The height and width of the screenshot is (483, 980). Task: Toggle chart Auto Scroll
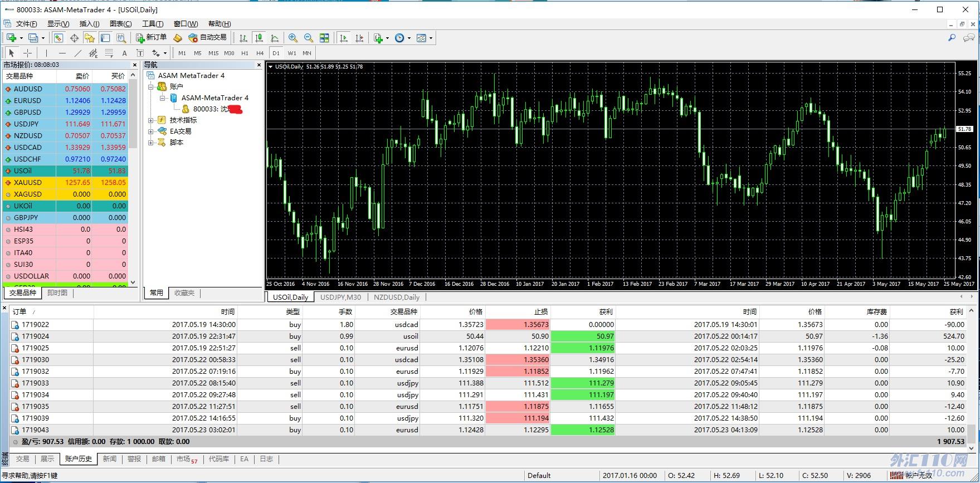(x=343, y=38)
